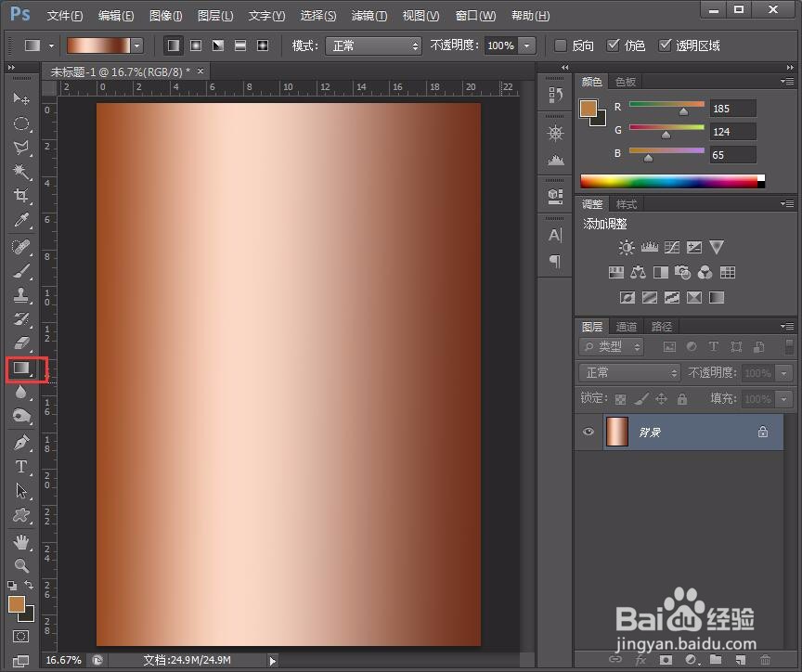Viewport: 802px width, 672px height.
Task: Choose the Angle Gradient style
Action: pos(218,45)
